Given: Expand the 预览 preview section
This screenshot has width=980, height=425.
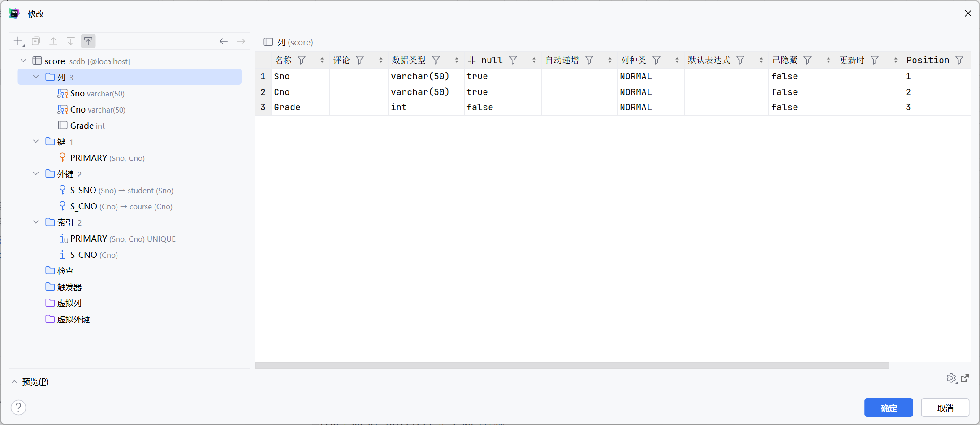Looking at the screenshot, I should pyautogui.click(x=14, y=382).
